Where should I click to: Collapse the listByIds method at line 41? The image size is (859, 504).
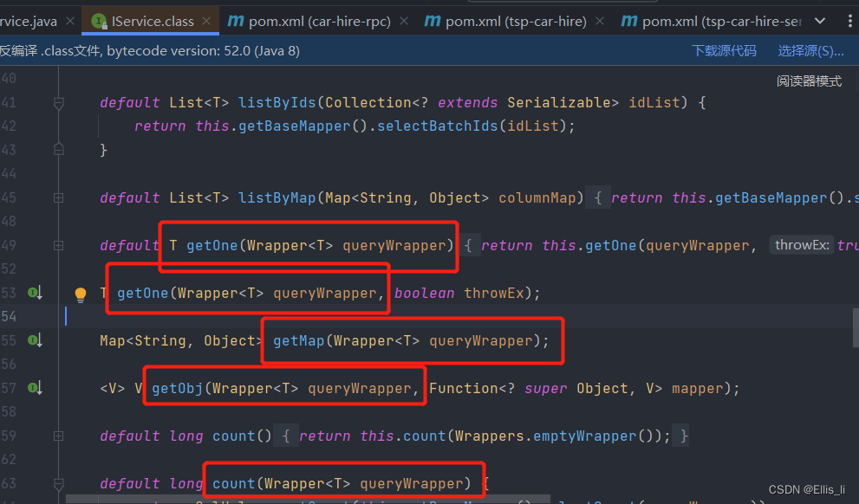click(x=59, y=103)
